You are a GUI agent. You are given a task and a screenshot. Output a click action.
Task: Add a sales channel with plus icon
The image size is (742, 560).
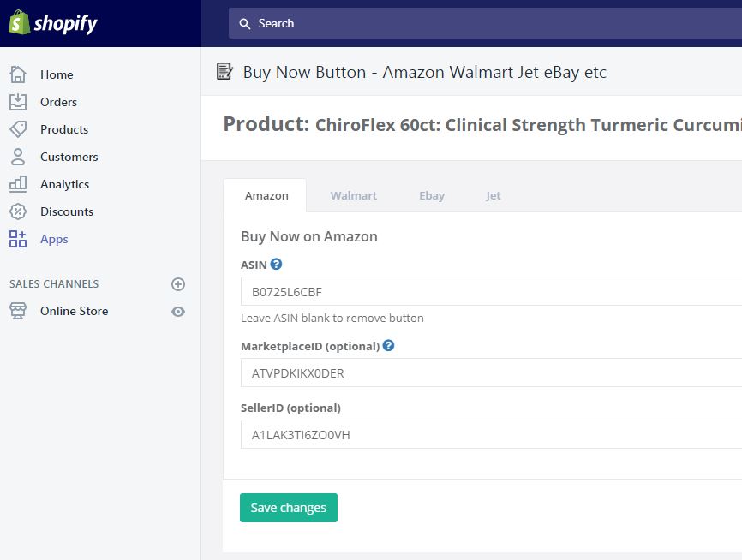(178, 283)
